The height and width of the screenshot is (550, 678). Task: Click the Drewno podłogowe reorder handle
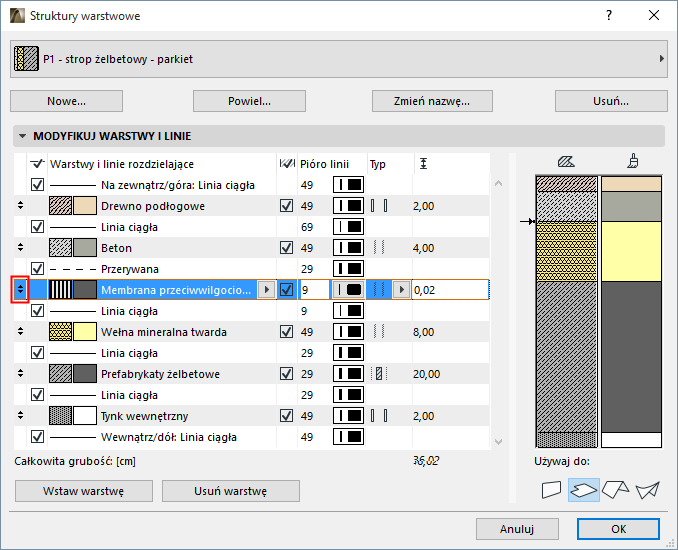coord(20,206)
